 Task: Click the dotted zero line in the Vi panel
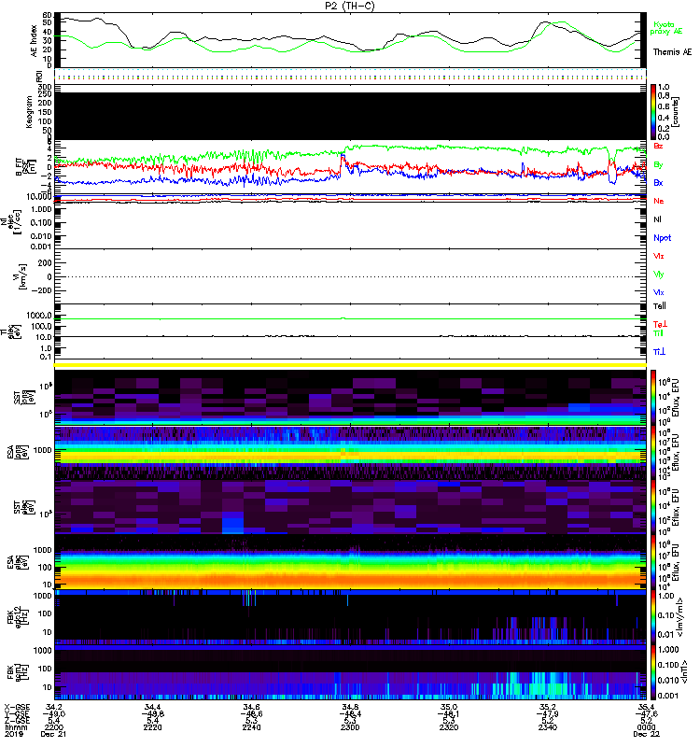350,276
